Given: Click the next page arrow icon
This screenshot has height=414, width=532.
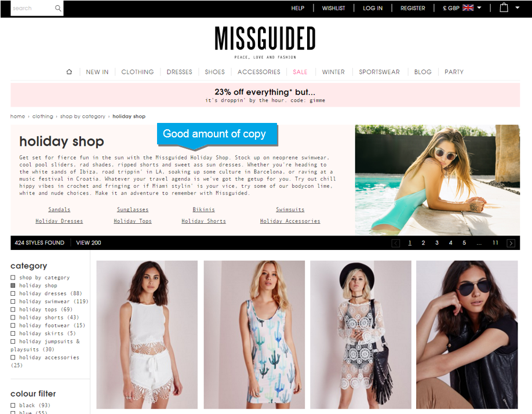Looking at the screenshot, I should pos(511,243).
